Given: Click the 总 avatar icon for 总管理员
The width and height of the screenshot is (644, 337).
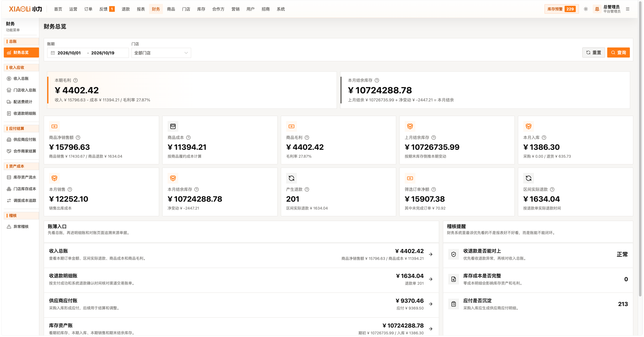Looking at the screenshot, I should pyautogui.click(x=597, y=9).
